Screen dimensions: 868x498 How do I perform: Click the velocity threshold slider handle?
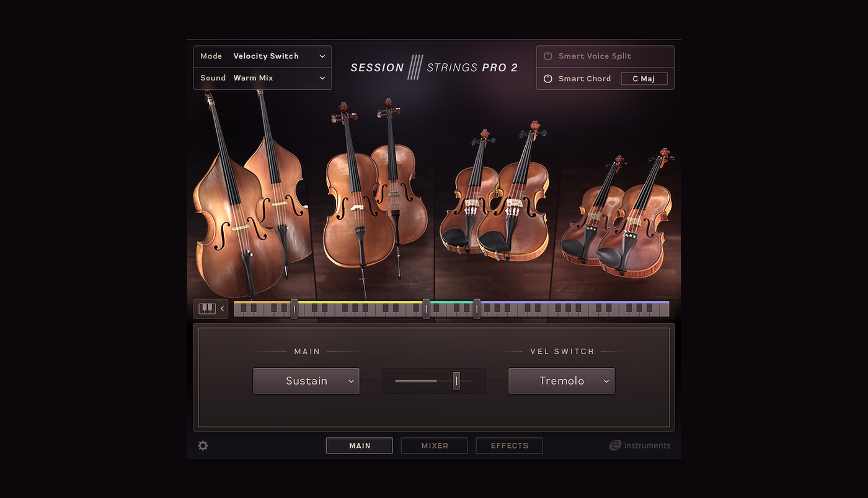click(x=456, y=381)
